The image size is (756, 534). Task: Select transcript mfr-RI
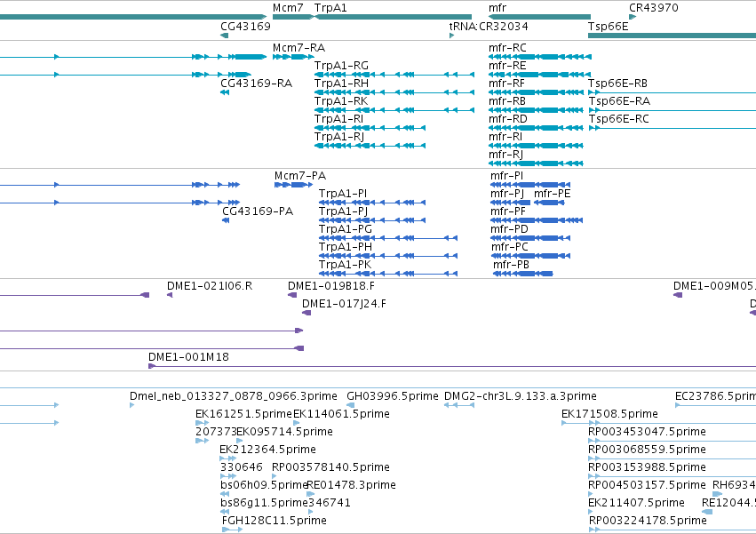(x=505, y=137)
